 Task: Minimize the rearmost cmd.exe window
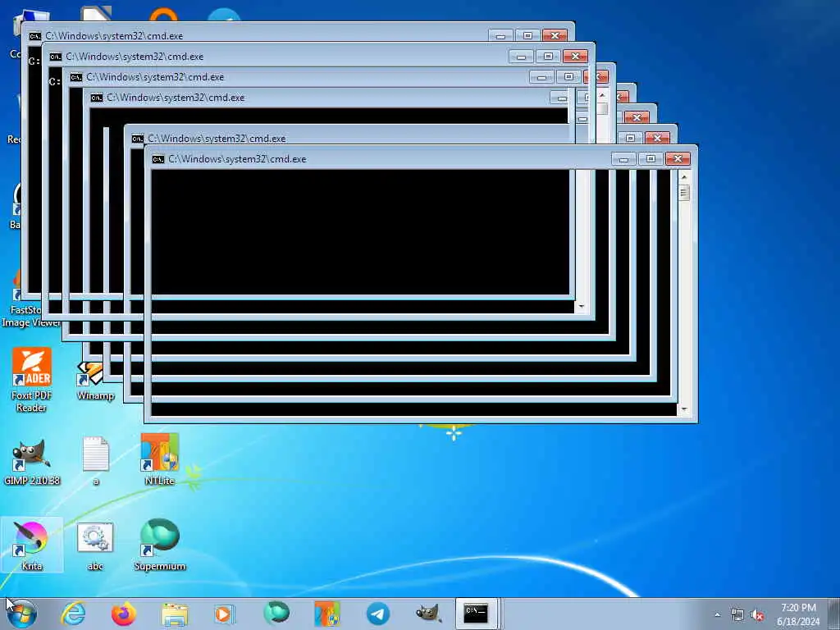(500, 35)
